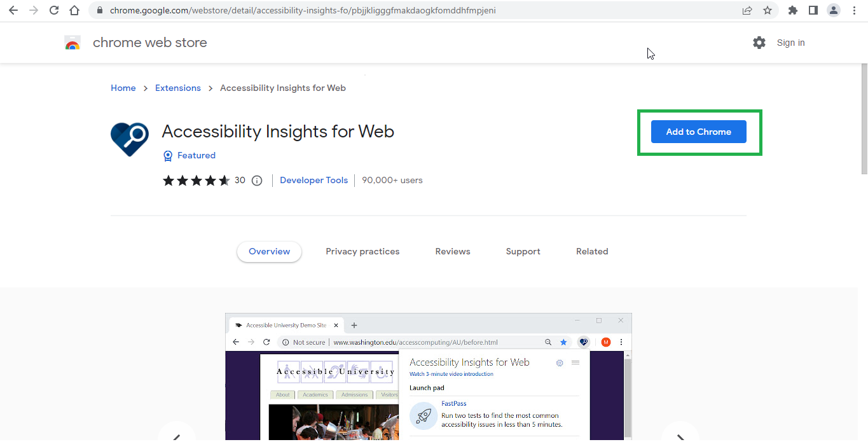The width and height of the screenshot is (868, 442).
Task: Go to Extensions breadcrumb link
Action: (177, 88)
